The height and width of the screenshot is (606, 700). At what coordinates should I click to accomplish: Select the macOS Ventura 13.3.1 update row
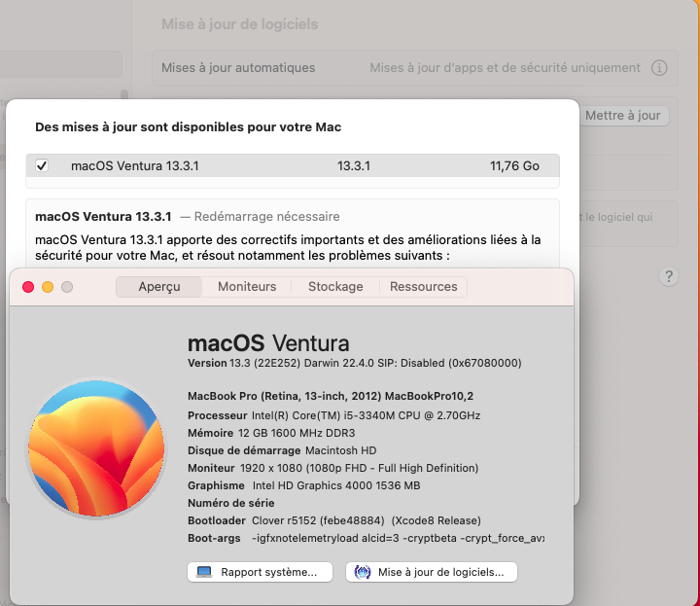(293, 165)
